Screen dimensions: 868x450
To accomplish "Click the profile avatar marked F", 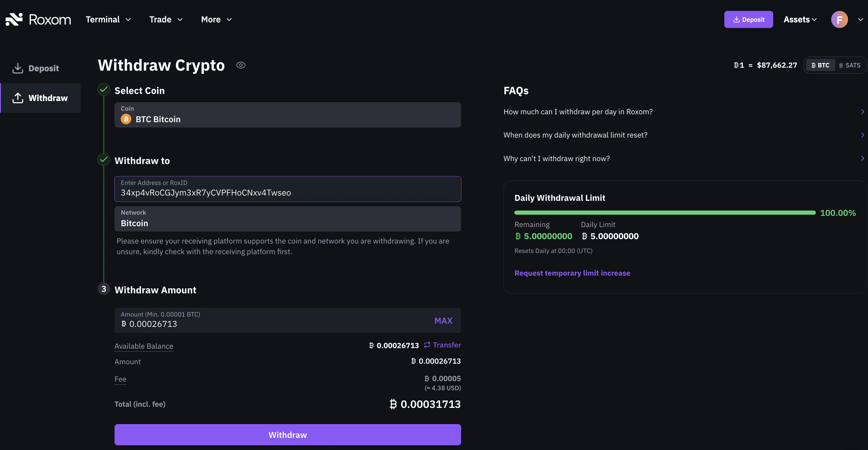I will (839, 19).
